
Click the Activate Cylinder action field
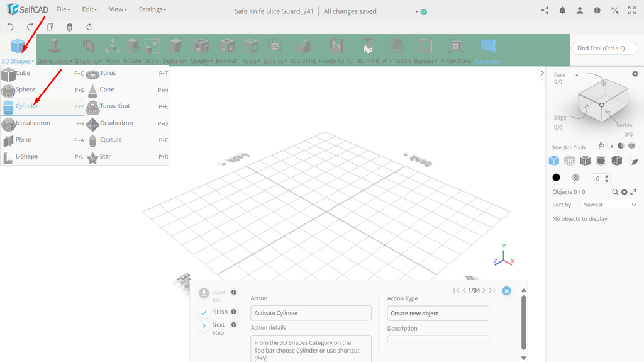[311, 313]
